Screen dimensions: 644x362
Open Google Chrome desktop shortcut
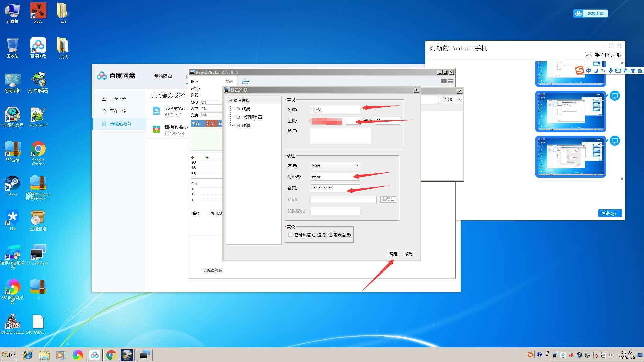pos(38,153)
